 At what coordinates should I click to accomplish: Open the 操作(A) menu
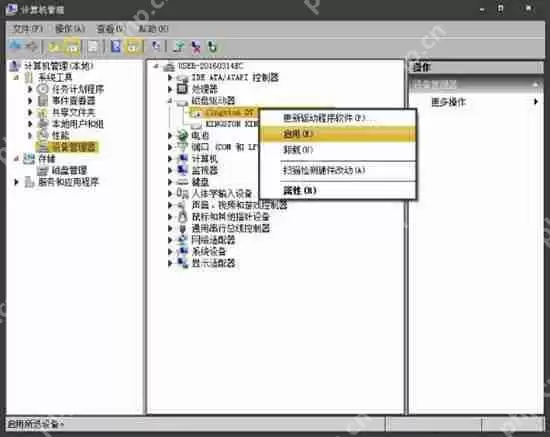(70, 28)
